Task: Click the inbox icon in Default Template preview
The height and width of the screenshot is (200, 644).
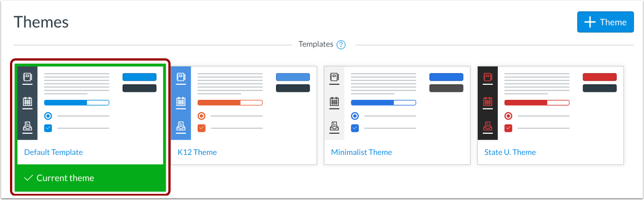Action: click(x=27, y=127)
